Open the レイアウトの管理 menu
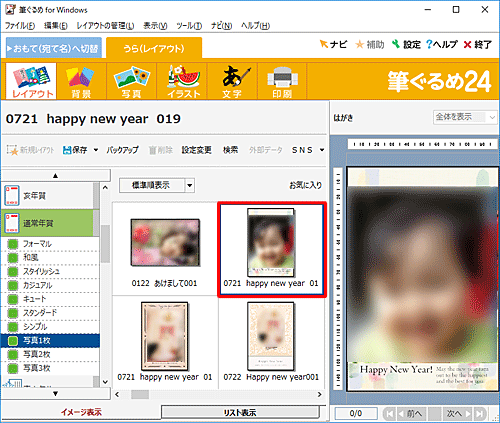 105,26
